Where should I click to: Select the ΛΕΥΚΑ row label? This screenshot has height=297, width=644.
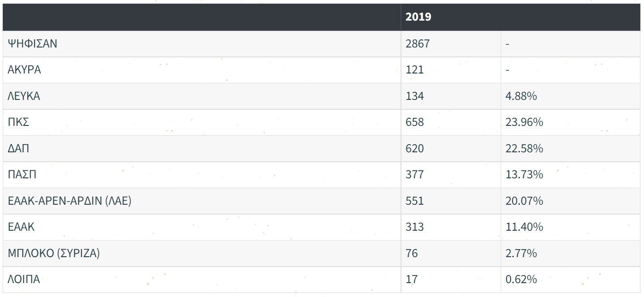click(x=24, y=96)
